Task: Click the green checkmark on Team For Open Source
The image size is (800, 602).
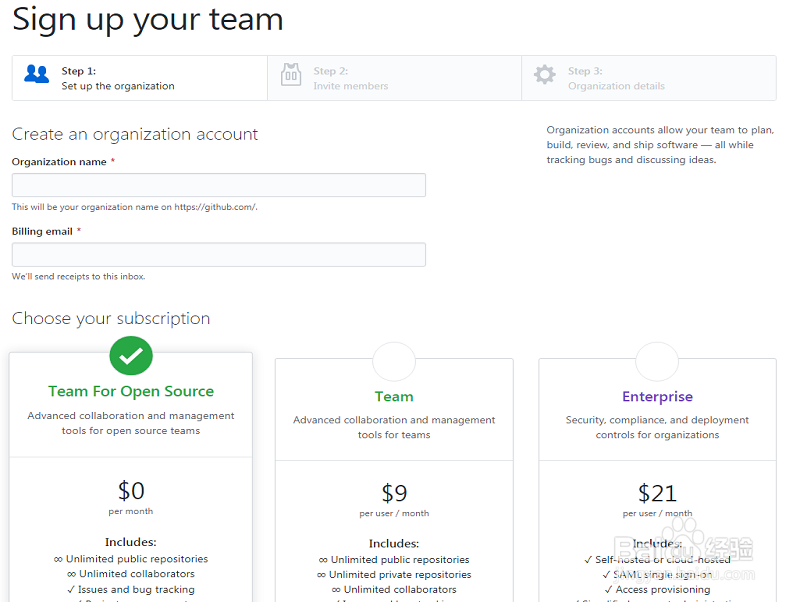Action: (131, 355)
